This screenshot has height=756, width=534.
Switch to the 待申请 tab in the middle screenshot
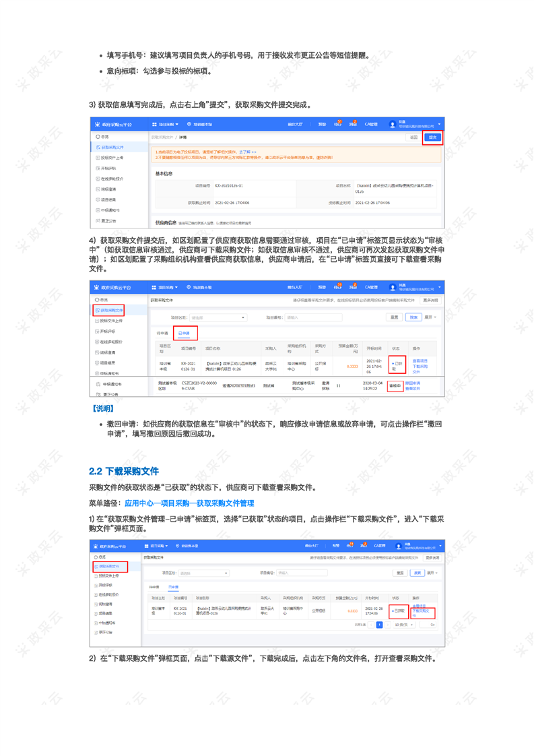tap(162, 333)
